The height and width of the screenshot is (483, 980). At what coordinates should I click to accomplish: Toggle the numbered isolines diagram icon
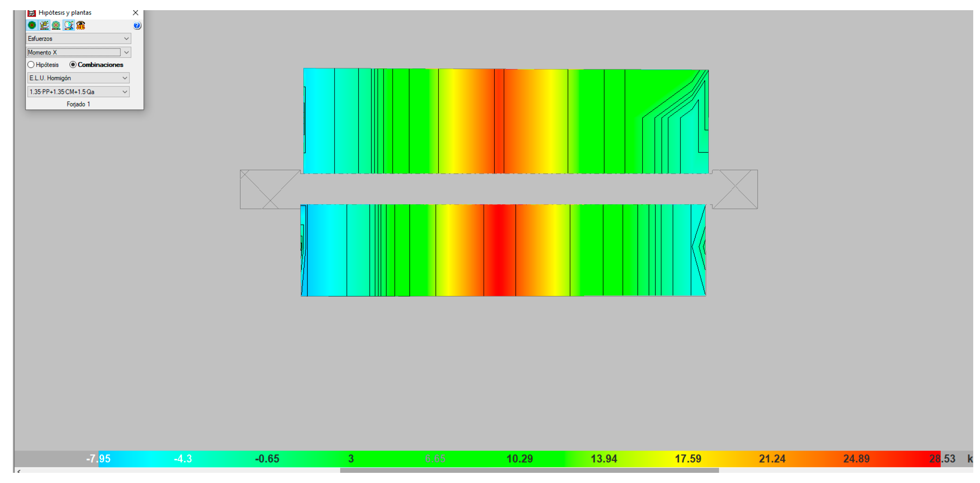[44, 25]
